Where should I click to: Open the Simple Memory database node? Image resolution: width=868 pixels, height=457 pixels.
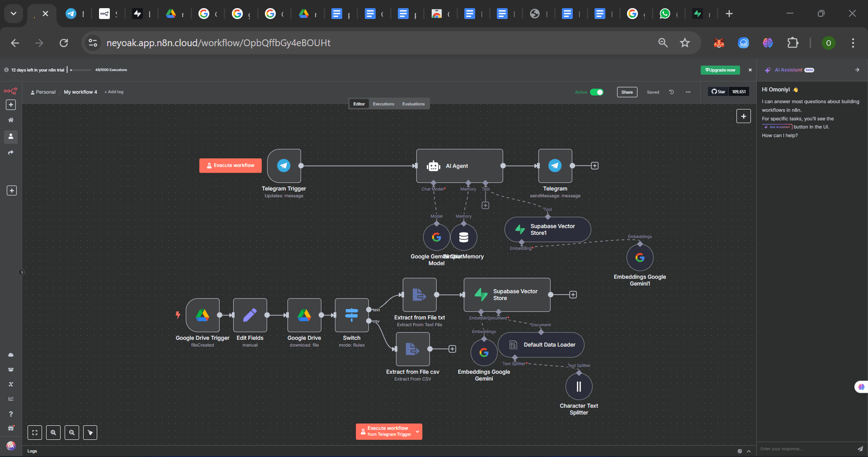click(x=464, y=237)
